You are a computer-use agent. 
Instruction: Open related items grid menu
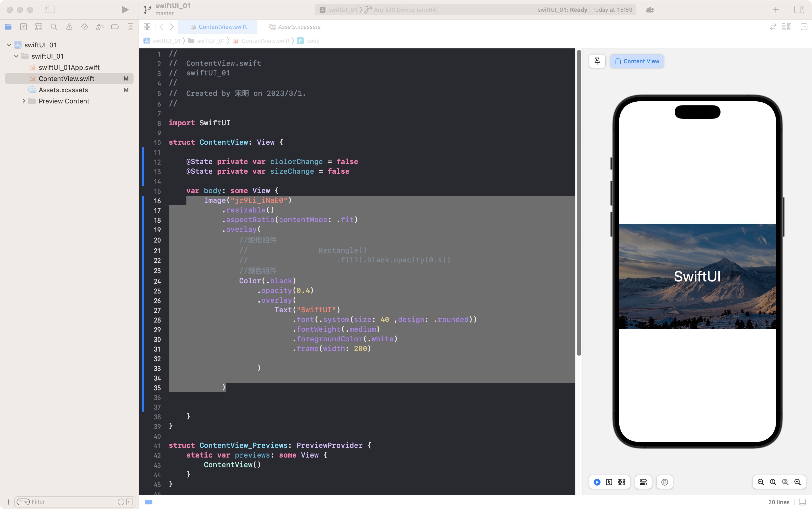(147, 26)
